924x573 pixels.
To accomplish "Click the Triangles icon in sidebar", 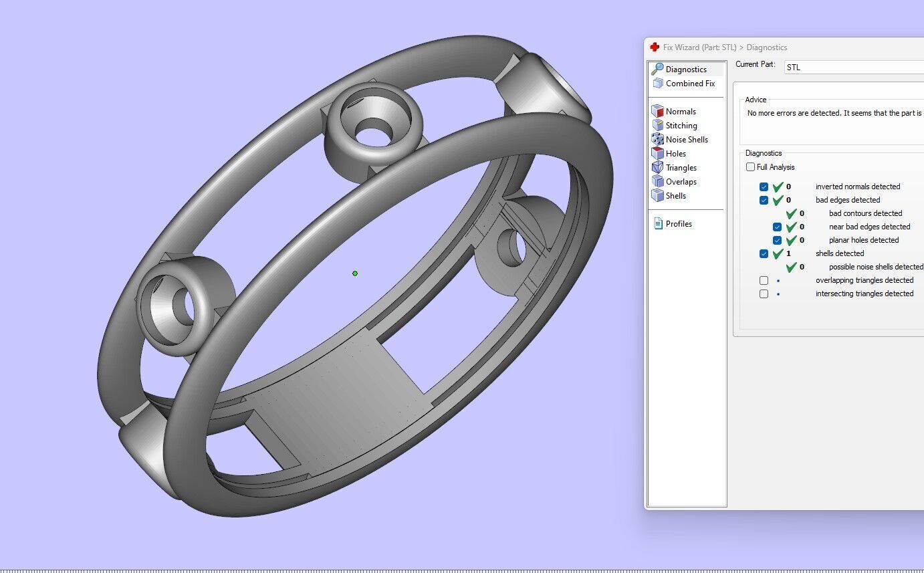I will 658,168.
